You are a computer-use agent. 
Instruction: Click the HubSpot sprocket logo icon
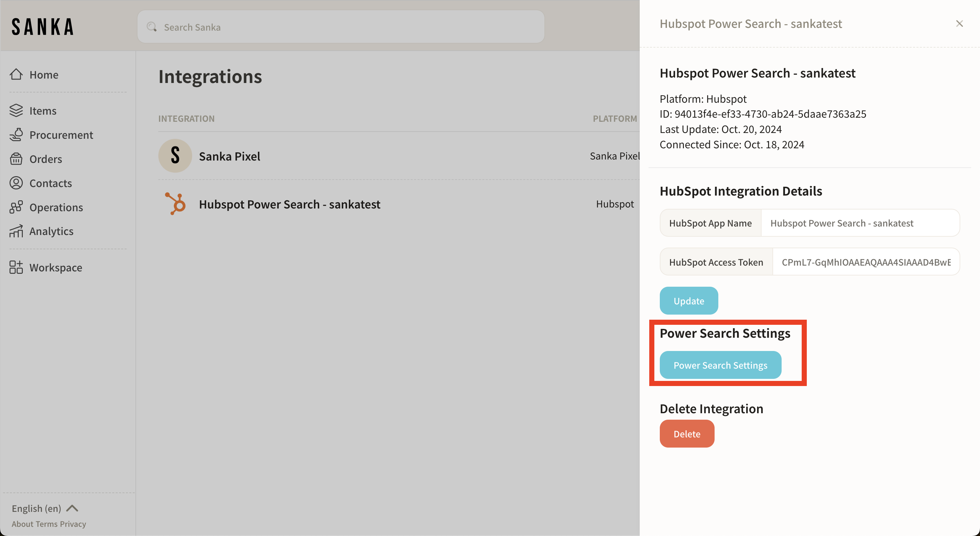pyautogui.click(x=175, y=204)
